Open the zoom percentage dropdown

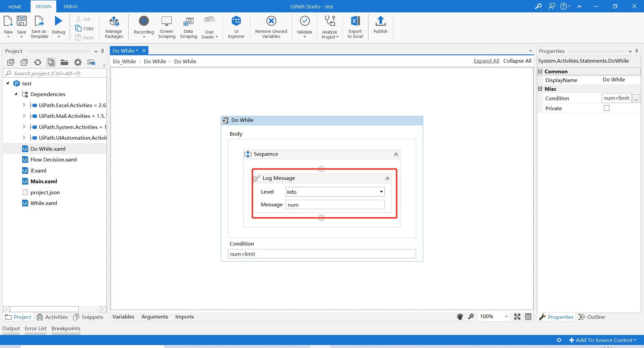pos(506,317)
